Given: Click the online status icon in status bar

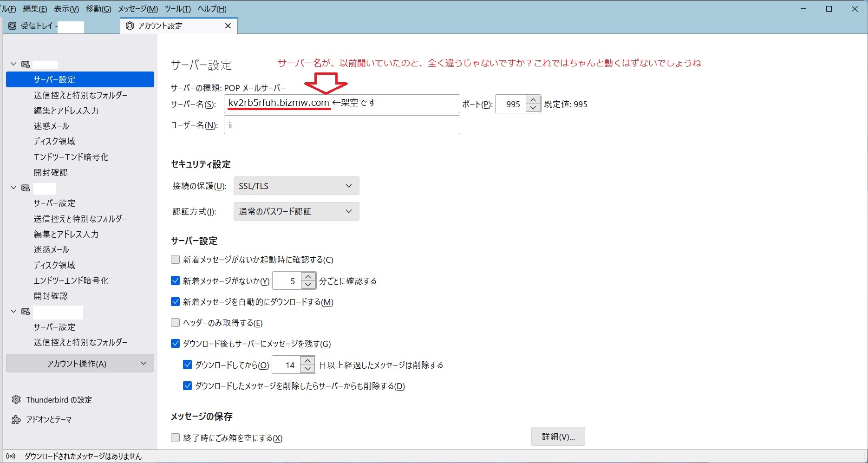Looking at the screenshot, I should (11, 456).
